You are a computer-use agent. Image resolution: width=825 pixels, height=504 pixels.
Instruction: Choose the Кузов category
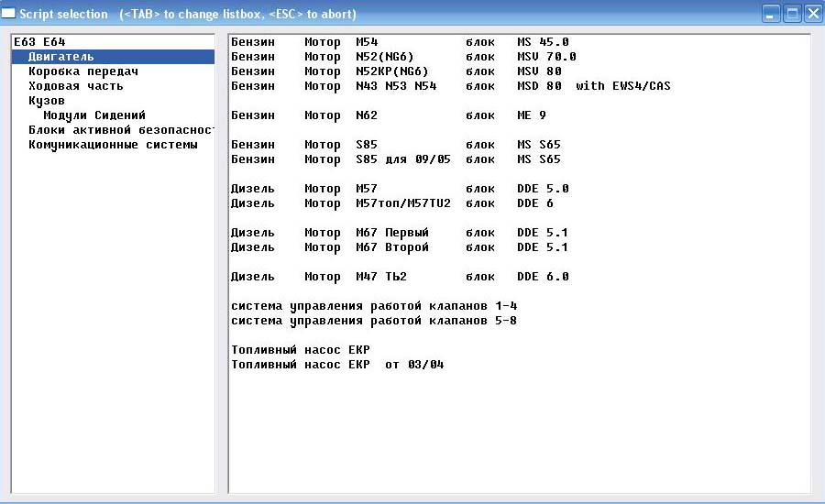pos(46,101)
